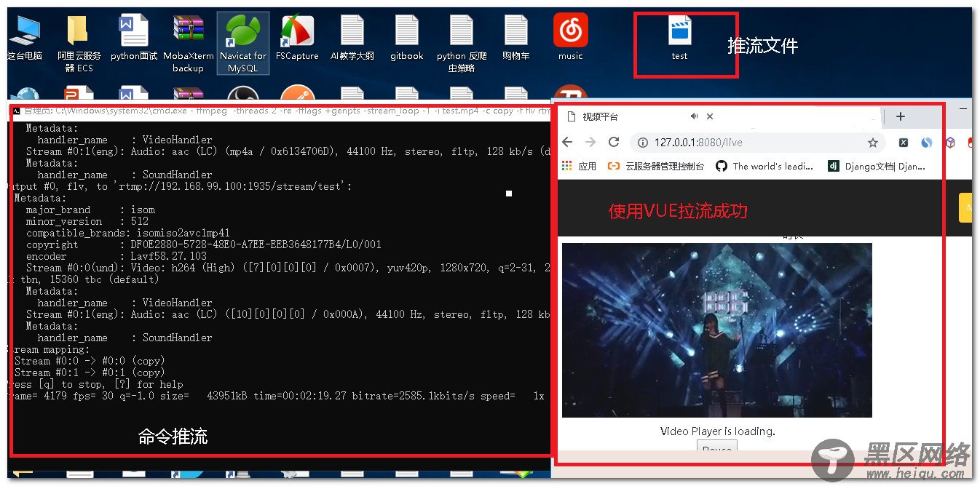Launch the FSCapture shortcut

(x=297, y=38)
